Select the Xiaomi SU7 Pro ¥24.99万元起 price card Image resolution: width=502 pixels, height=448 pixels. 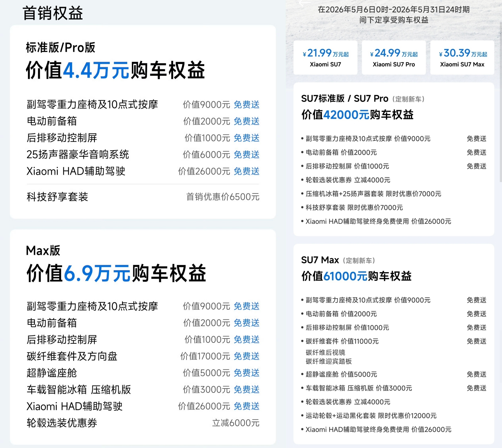tap(394, 58)
